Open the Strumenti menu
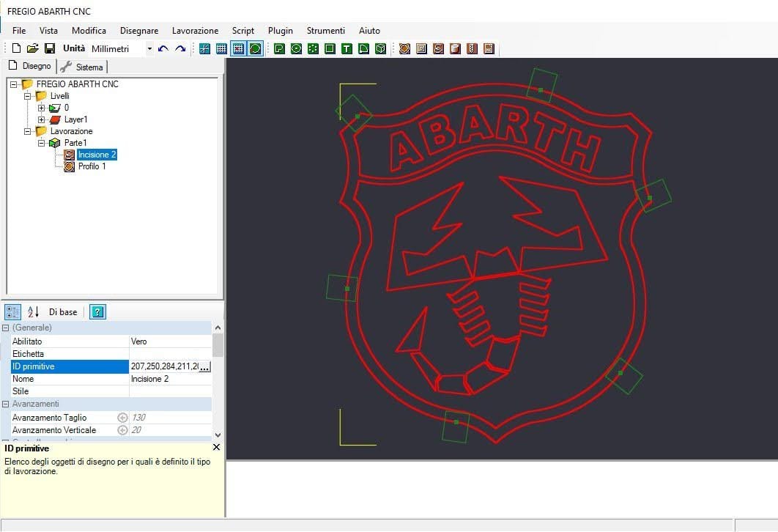 (x=325, y=31)
